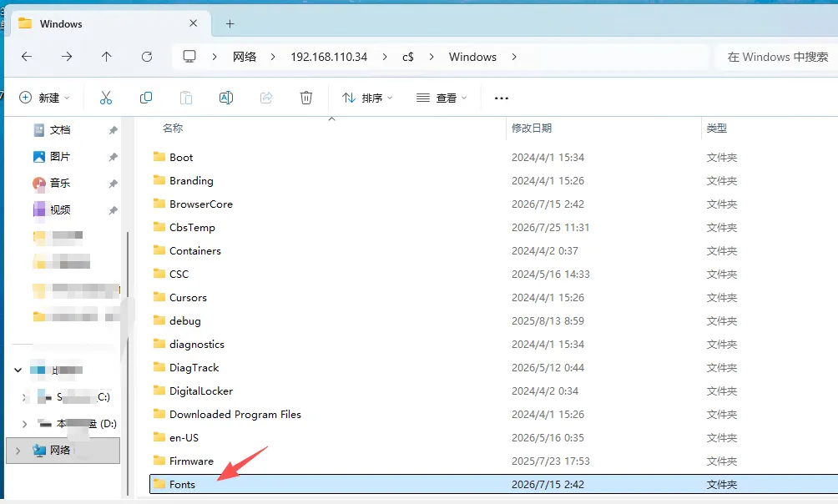838x504 pixels.
Task: Click c$ breadcrumb segment
Action: (408, 57)
